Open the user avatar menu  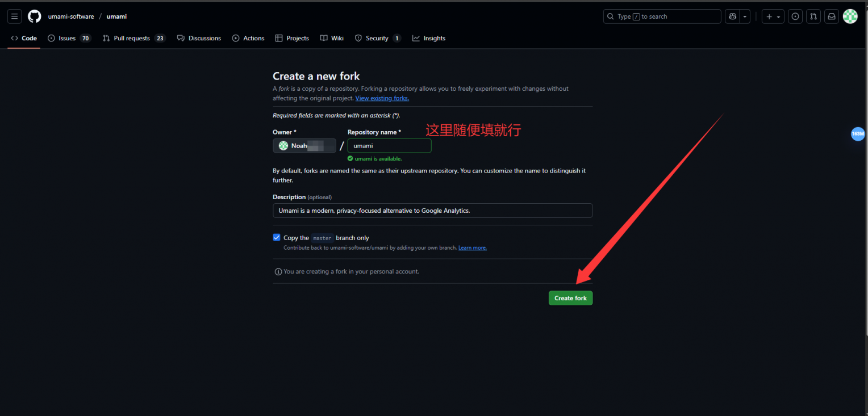coord(850,16)
